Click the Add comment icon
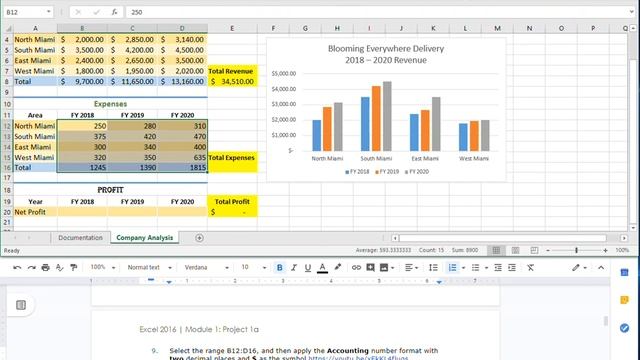This screenshot has width=640, height=360. pyautogui.click(x=370, y=268)
